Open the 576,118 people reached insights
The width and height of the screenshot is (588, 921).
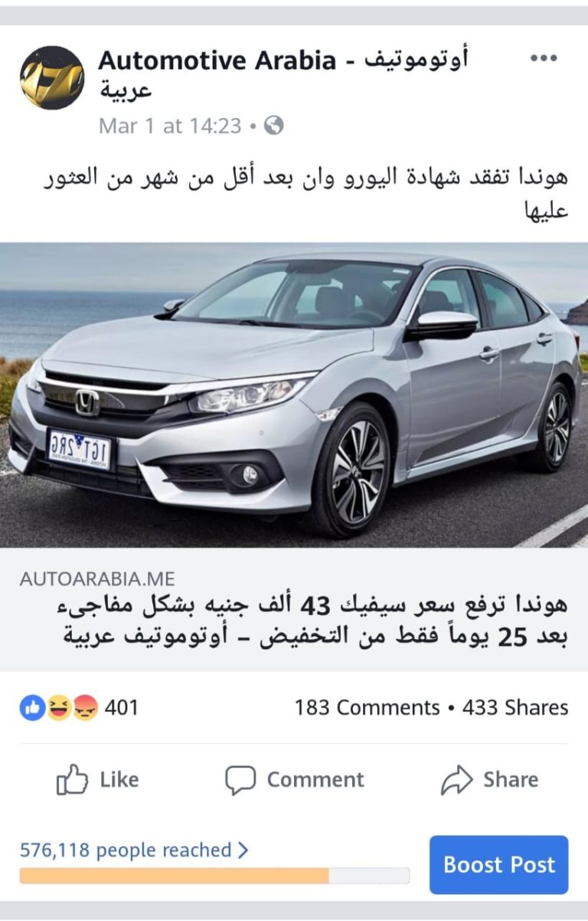[x=126, y=850]
